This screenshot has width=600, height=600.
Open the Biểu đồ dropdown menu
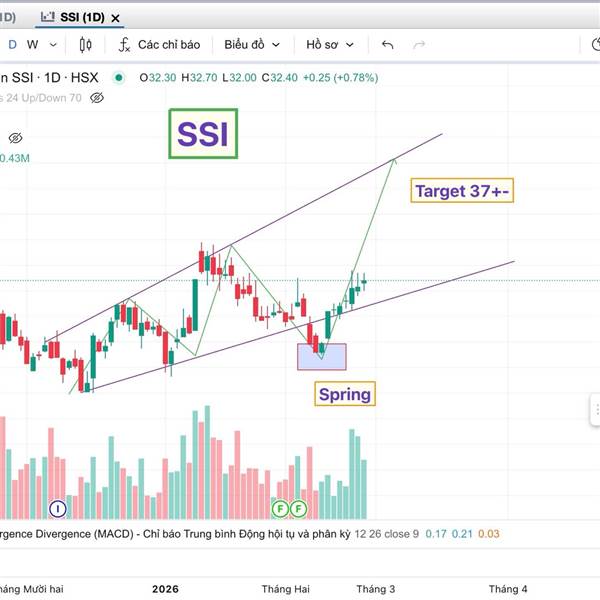[x=252, y=45]
